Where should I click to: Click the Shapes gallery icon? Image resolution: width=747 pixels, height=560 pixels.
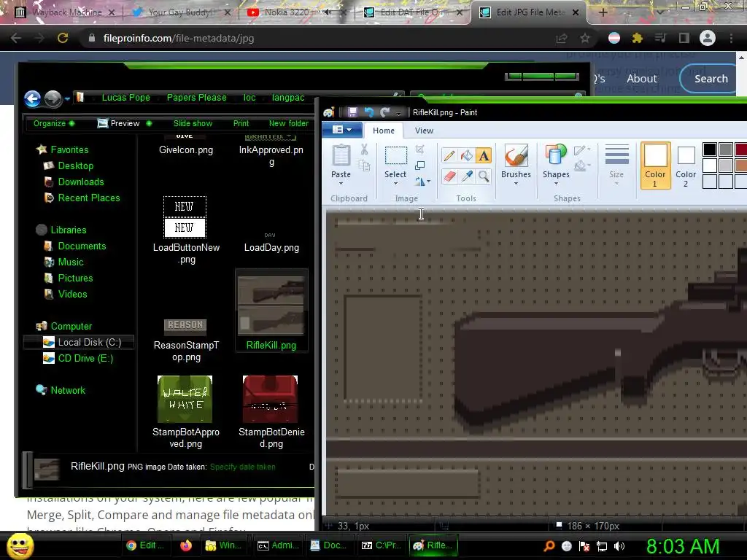(x=556, y=156)
